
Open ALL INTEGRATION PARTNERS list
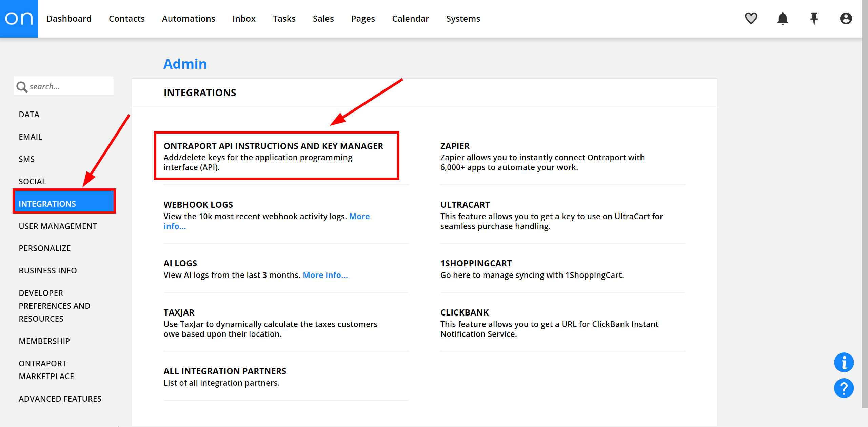[x=225, y=371]
